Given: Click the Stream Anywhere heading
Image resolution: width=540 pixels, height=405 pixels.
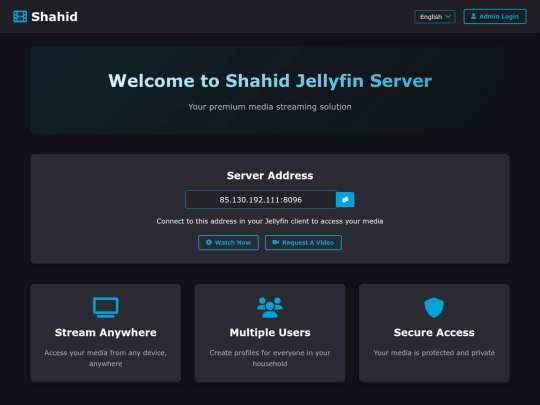Looking at the screenshot, I should click(106, 332).
